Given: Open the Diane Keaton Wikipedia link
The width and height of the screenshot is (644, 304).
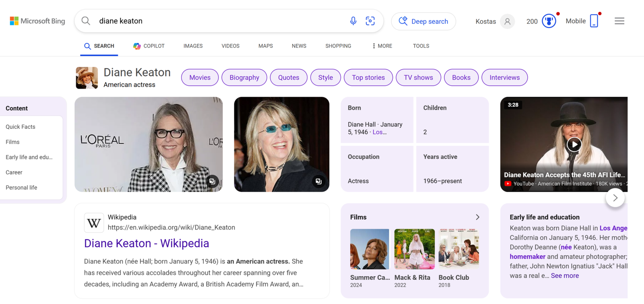Looking at the screenshot, I should pyautogui.click(x=147, y=243).
